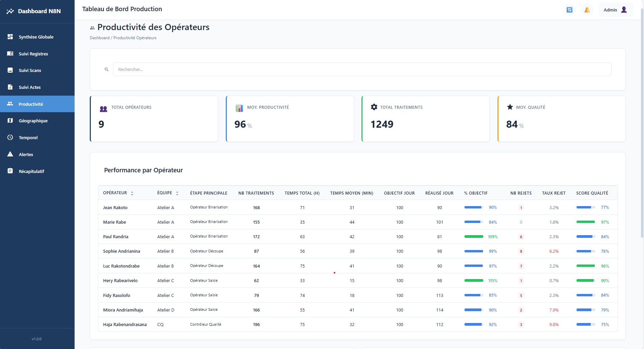Toggle the Productivité sidebar item highlight
Viewport: 644px width, 349px height.
click(x=31, y=104)
